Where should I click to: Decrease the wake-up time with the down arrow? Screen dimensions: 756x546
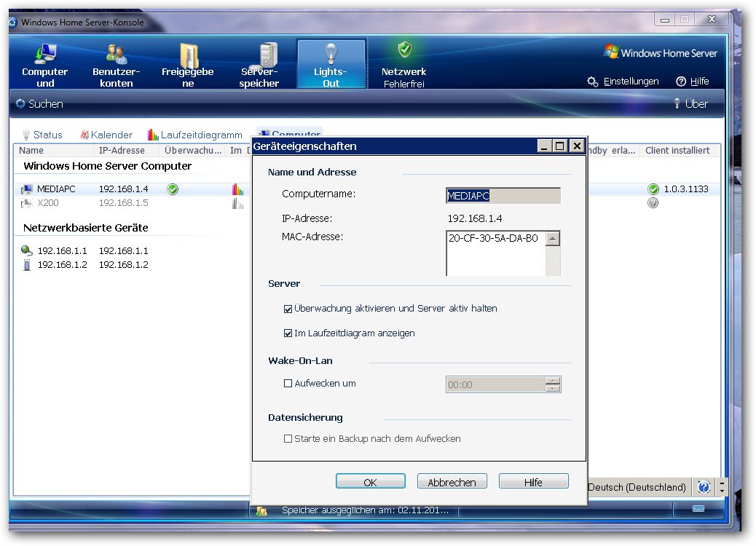pyautogui.click(x=553, y=389)
